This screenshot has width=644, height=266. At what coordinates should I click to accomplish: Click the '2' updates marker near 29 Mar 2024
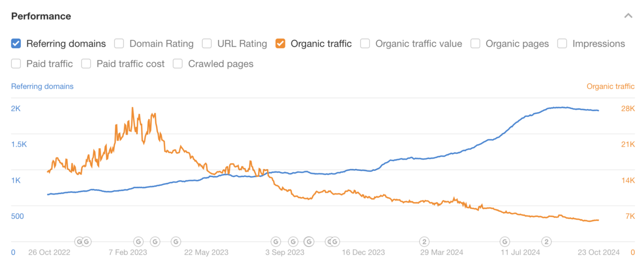(x=424, y=241)
